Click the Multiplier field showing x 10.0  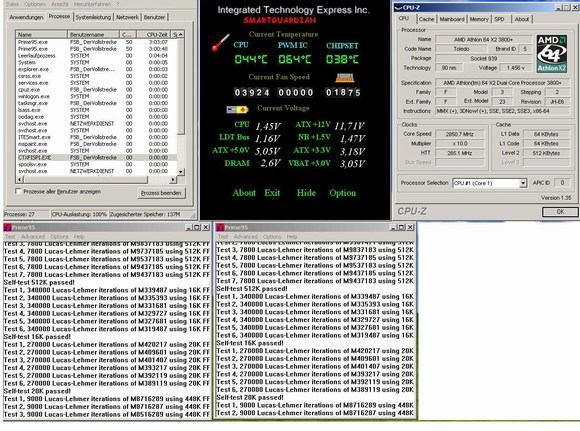459,144
